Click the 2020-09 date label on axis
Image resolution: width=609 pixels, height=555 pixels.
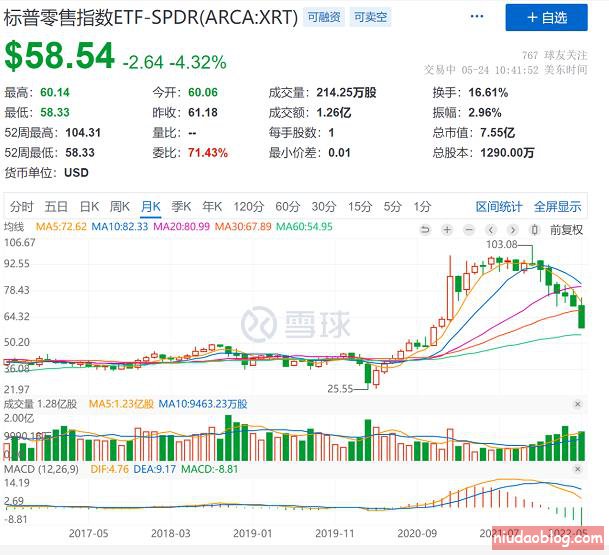coord(417,533)
